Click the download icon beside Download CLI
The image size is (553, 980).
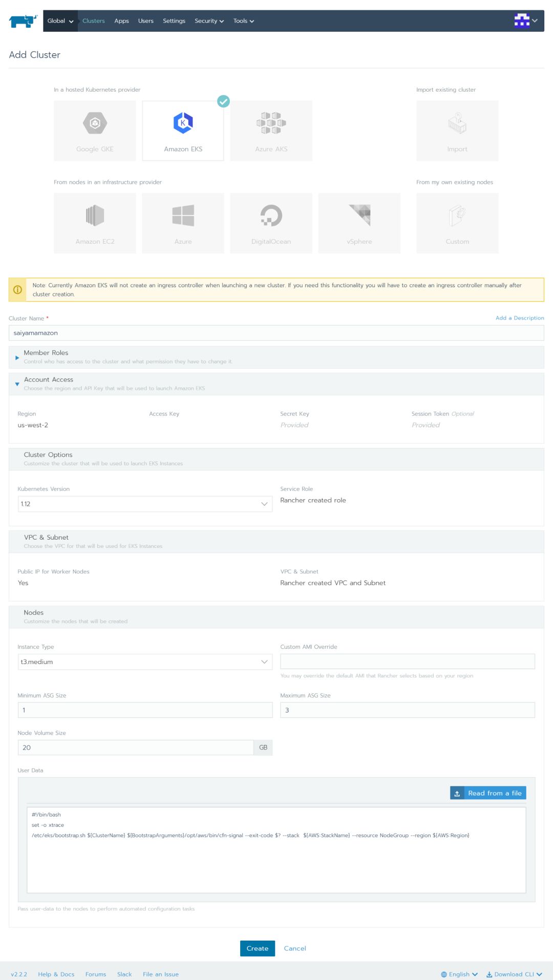pyautogui.click(x=489, y=974)
